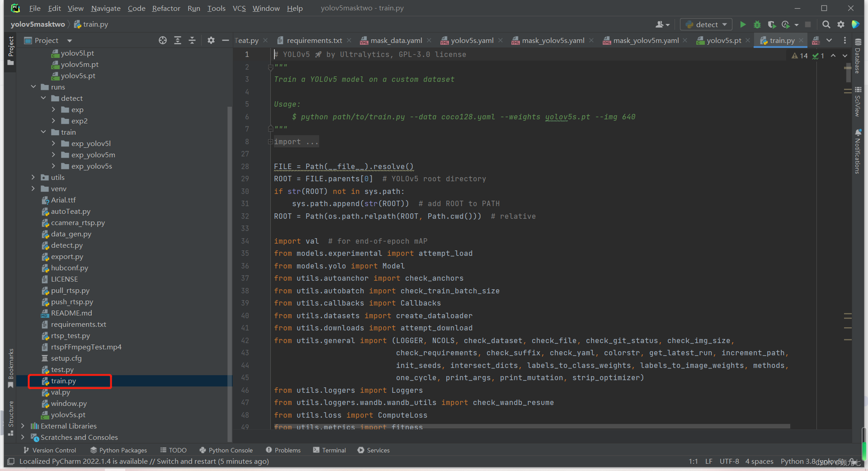Run the detect configuration
Screen dimensions: 868x471
tap(742, 24)
